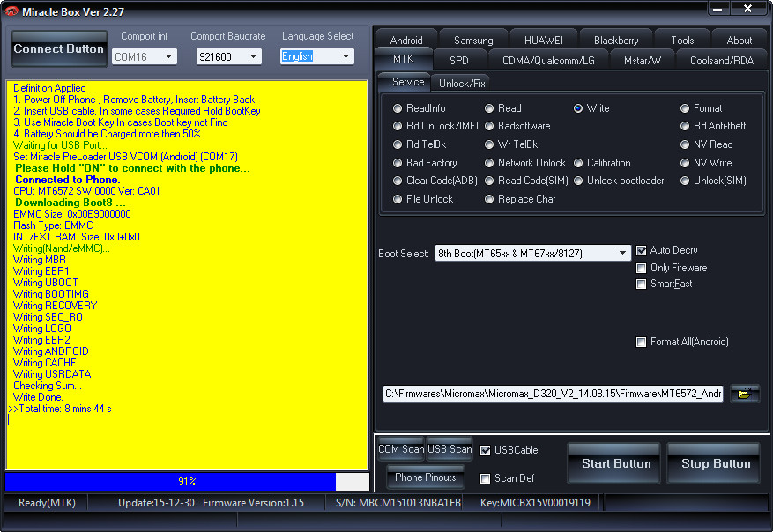Click the S/N: MBCM151013NBA1FB status entry
The height and width of the screenshot is (532, 773).
pyautogui.click(x=398, y=503)
